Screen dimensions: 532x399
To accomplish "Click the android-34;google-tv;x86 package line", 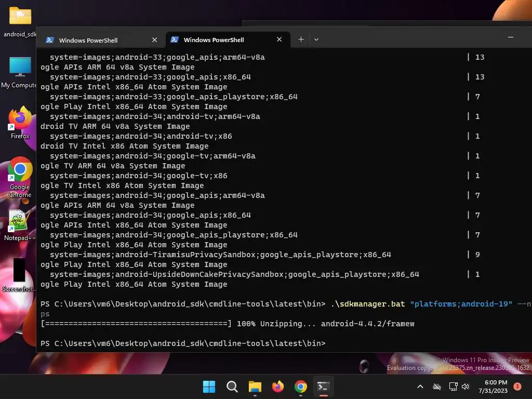I will [138, 176].
